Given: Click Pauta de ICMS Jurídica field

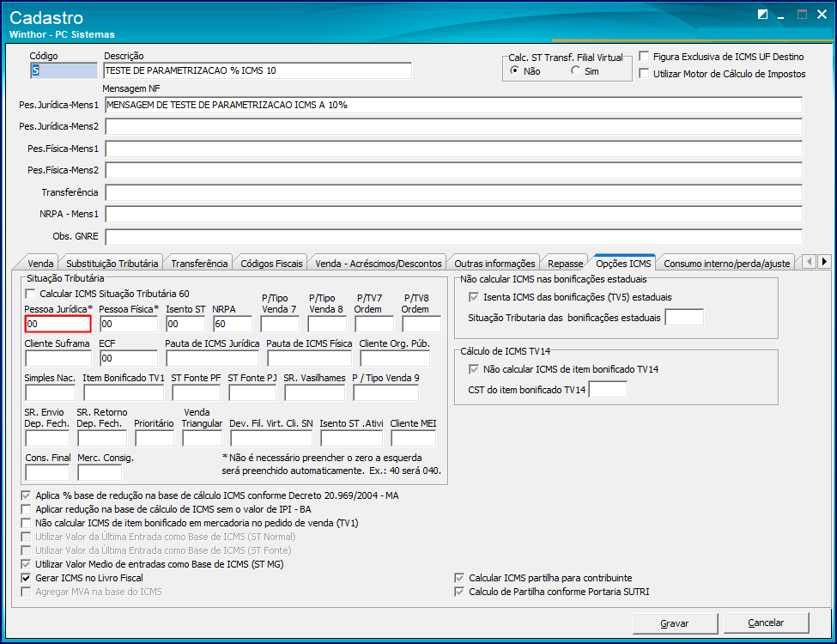Looking at the screenshot, I should pos(212,358).
